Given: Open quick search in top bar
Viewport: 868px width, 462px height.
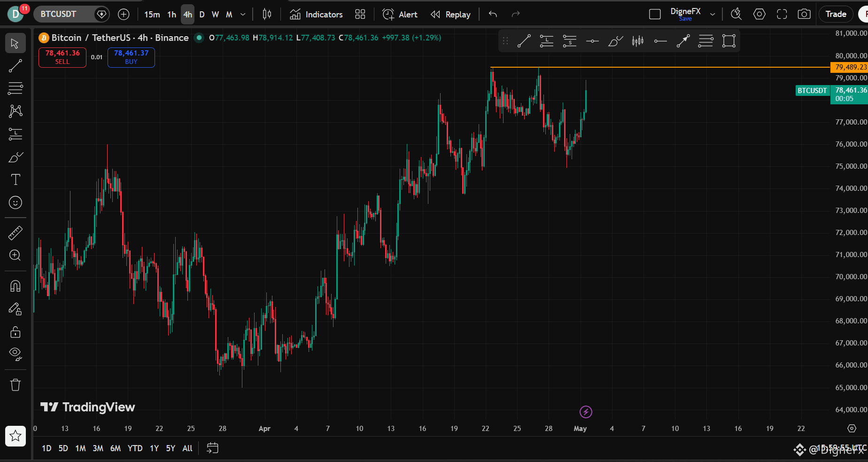Looking at the screenshot, I should [736, 15].
